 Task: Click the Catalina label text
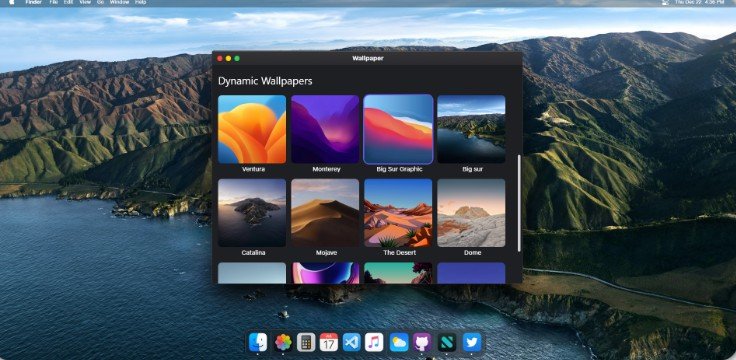pos(253,253)
